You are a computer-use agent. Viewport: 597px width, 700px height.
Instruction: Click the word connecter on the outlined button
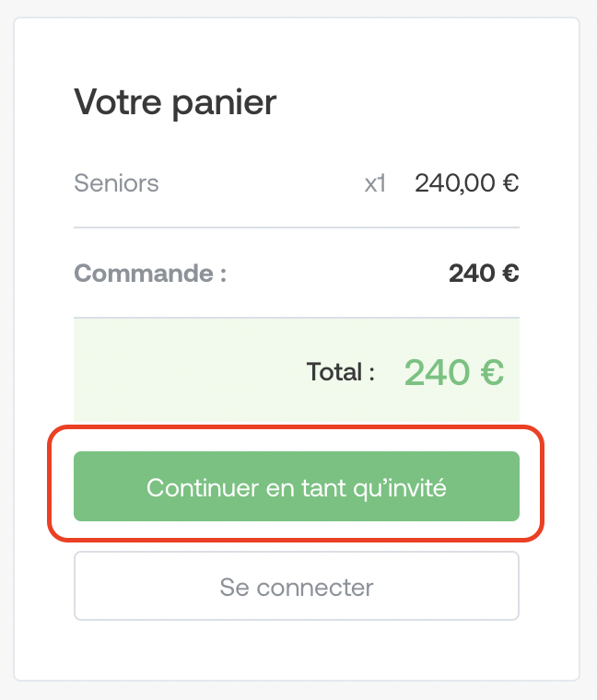click(x=315, y=587)
